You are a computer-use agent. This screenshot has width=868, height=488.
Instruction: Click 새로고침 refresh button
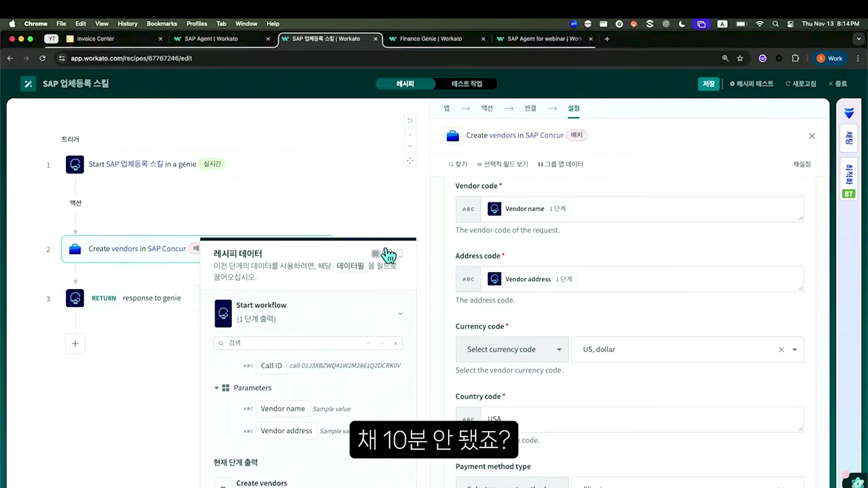coord(801,84)
